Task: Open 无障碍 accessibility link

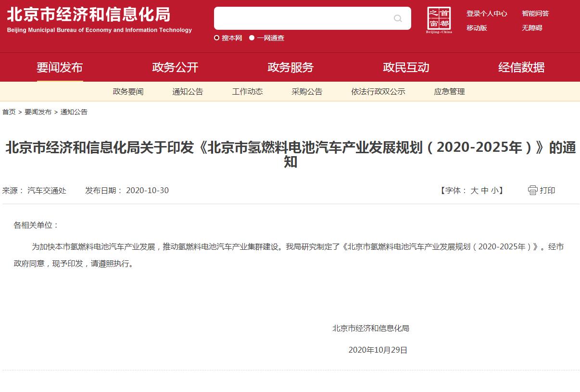Action: tap(532, 28)
